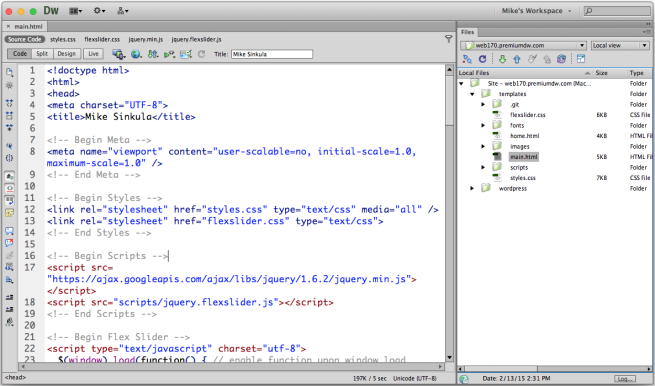Select the main.html document tab
Viewport: 655px width, 386px height.
tap(25, 26)
